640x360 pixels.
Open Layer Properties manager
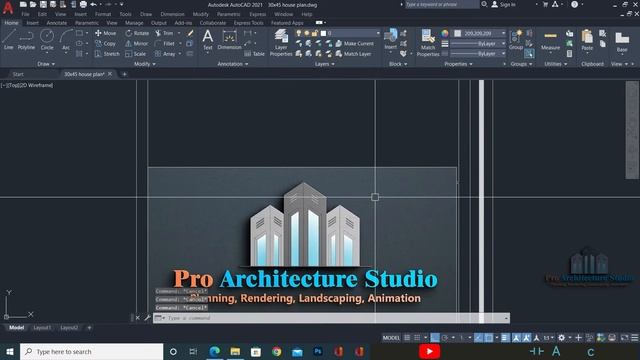point(281,42)
